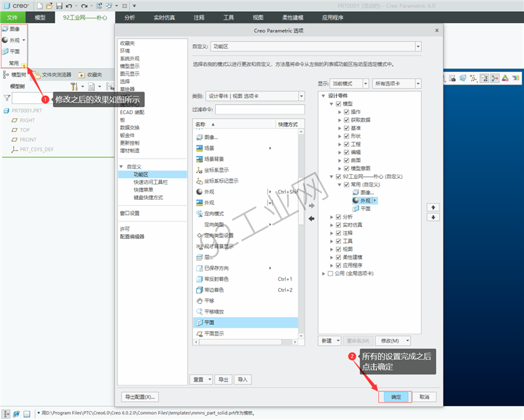The image size is (524, 420).
Task: Click the right arrow to add the command to the ribbon
Action: [x=312, y=205]
